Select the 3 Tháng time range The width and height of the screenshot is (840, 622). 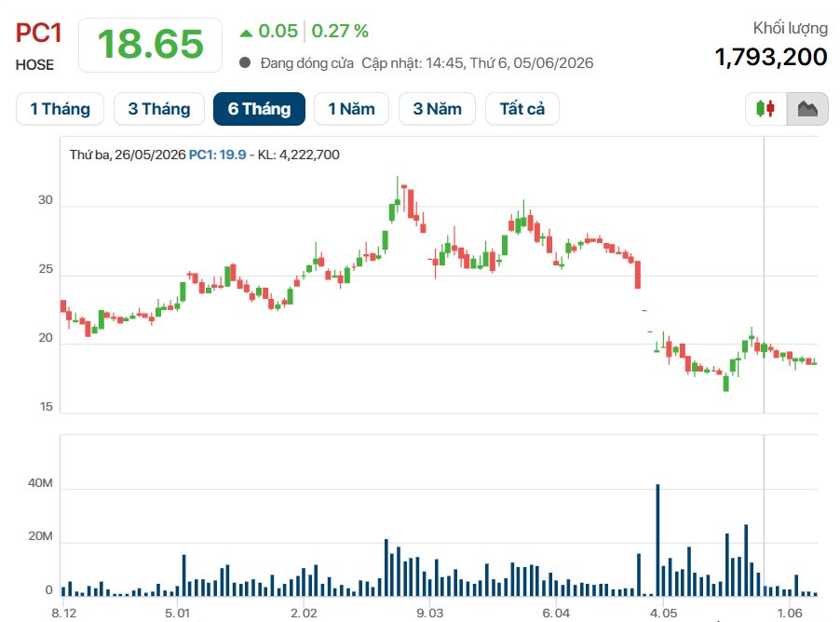(x=159, y=109)
